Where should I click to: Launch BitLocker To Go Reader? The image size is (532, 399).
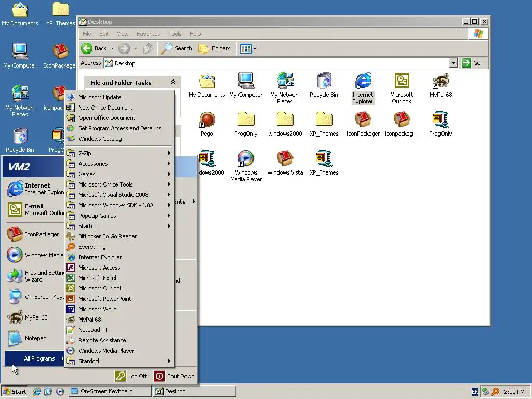pyautogui.click(x=119, y=236)
